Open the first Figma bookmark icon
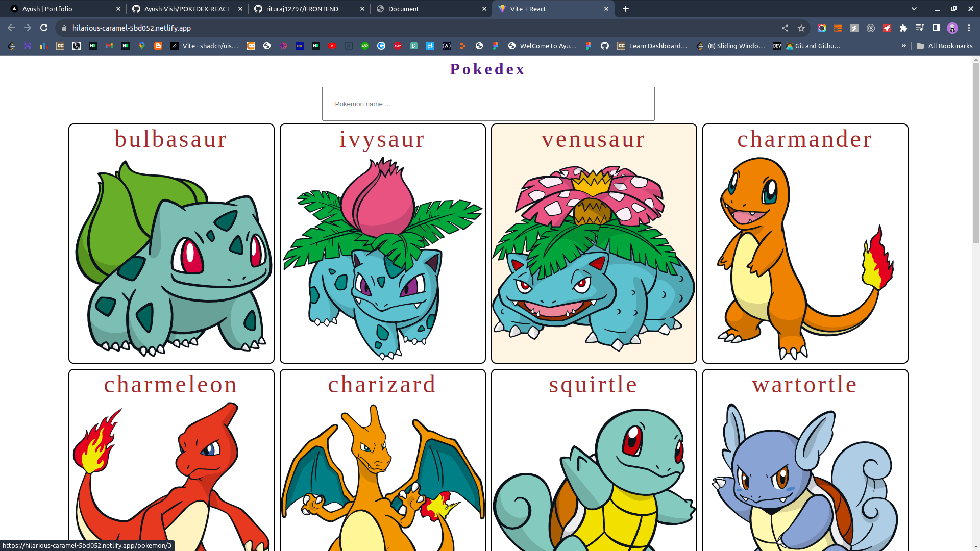The image size is (980, 551). pyautogui.click(x=496, y=46)
